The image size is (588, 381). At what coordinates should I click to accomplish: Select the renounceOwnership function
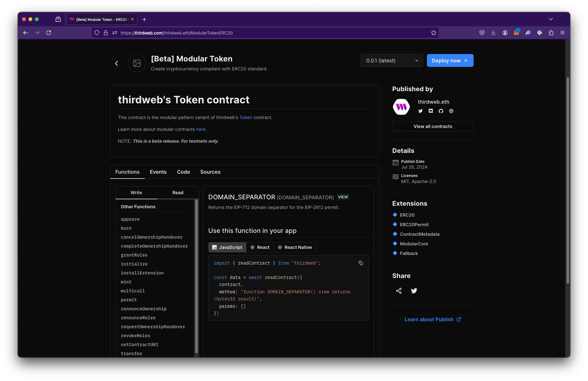click(143, 309)
